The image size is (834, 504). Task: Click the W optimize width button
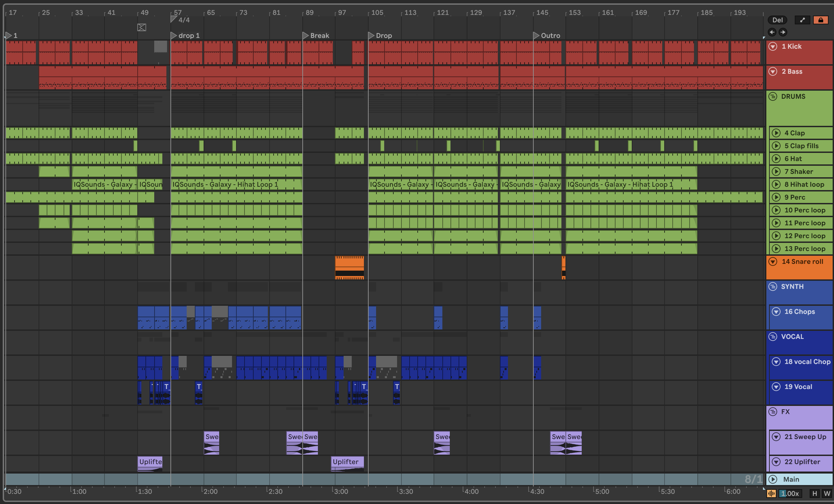[x=827, y=494]
